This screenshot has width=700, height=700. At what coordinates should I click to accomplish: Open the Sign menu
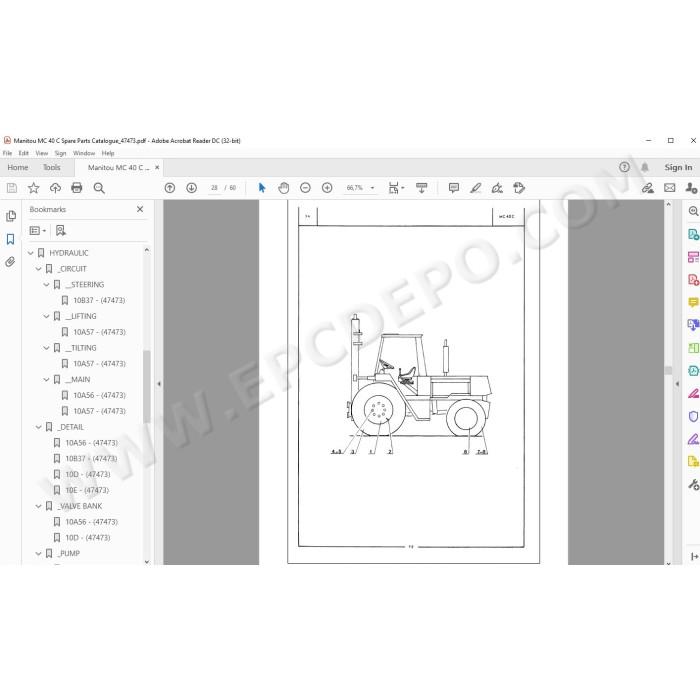click(60, 153)
